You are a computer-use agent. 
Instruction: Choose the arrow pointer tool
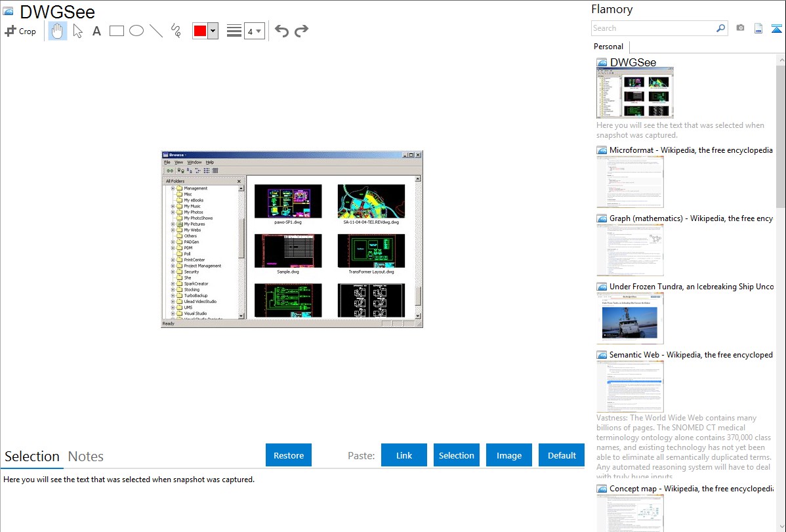tap(77, 31)
